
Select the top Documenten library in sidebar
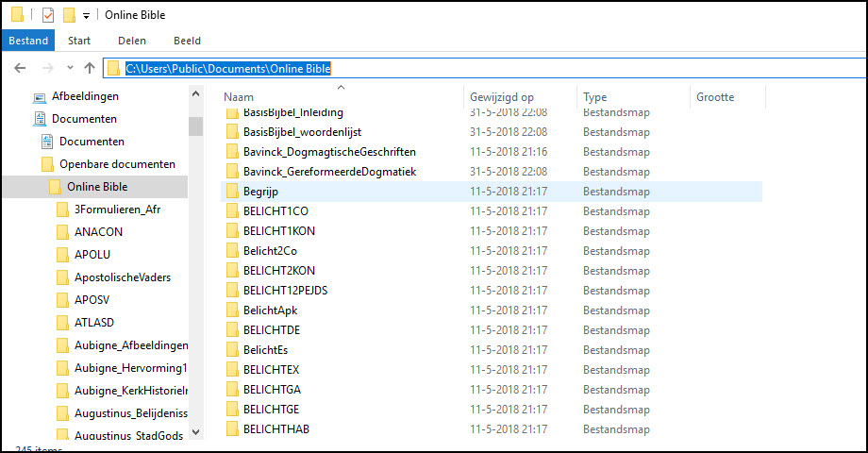pyautogui.click(x=84, y=119)
